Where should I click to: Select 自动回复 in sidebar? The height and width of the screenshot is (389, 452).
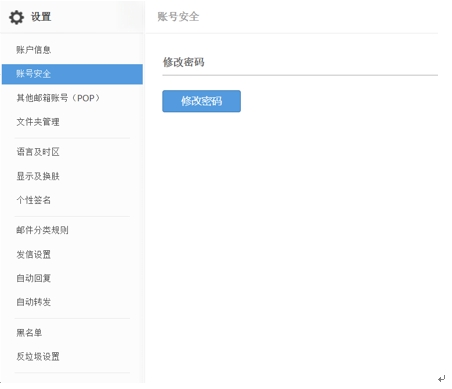[34, 278]
